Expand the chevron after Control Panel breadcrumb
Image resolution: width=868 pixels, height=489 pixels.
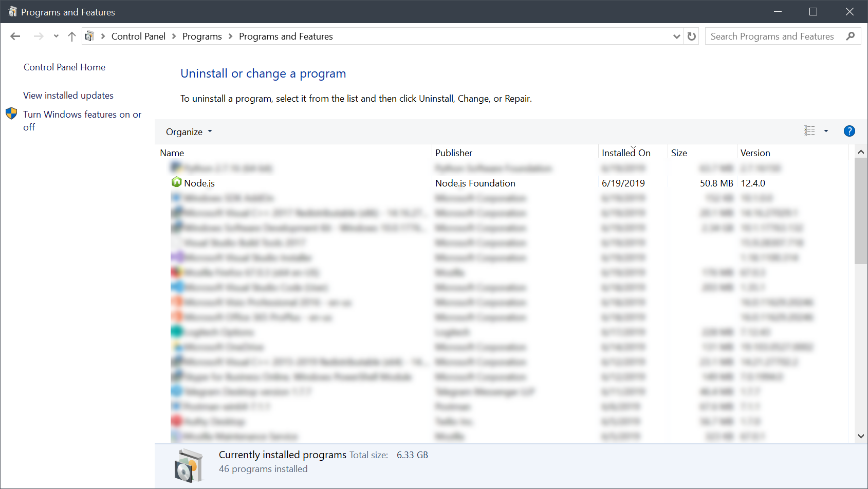174,36
